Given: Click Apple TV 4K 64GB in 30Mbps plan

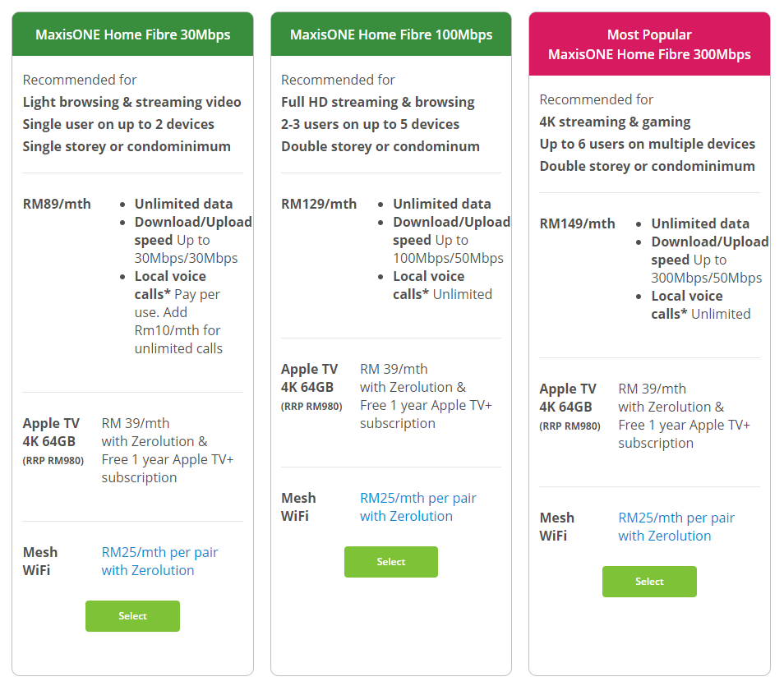Looking at the screenshot, I should click(x=51, y=432).
